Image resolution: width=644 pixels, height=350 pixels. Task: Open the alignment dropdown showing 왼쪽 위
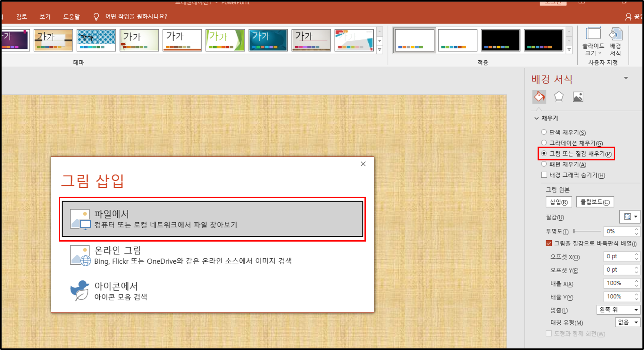tap(618, 310)
